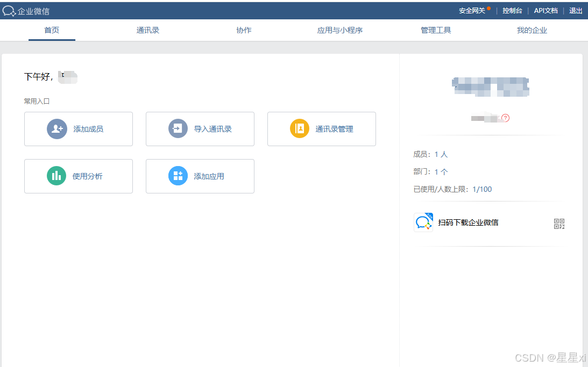
Task: Click the 扫码下载企业微信 text
Action: coord(468,222)
